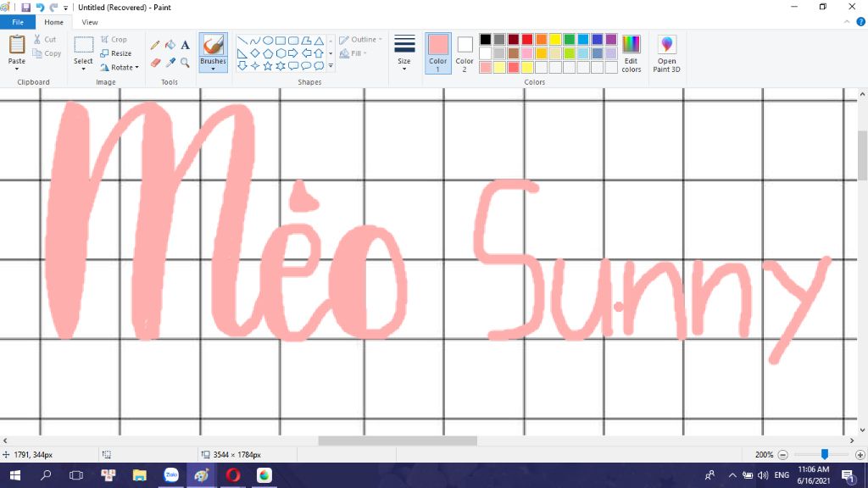Image resolution: width=868 pixels, height=488 pixels.
Task: Switch to the Home tab
Action: 53,22
